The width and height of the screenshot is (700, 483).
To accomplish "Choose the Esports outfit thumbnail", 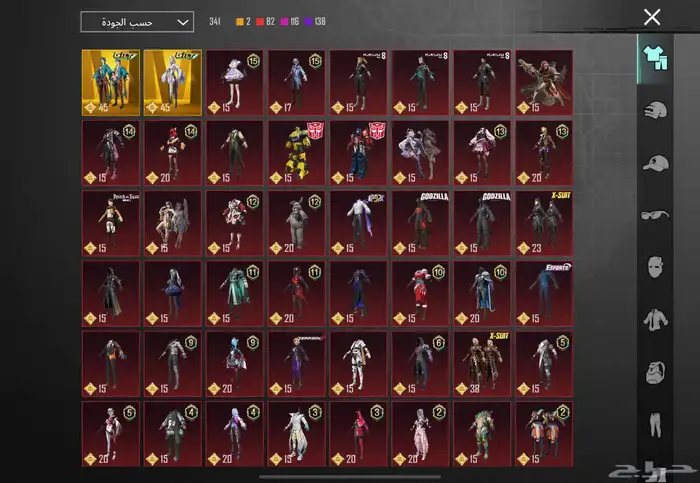I will tap(545, 292).
